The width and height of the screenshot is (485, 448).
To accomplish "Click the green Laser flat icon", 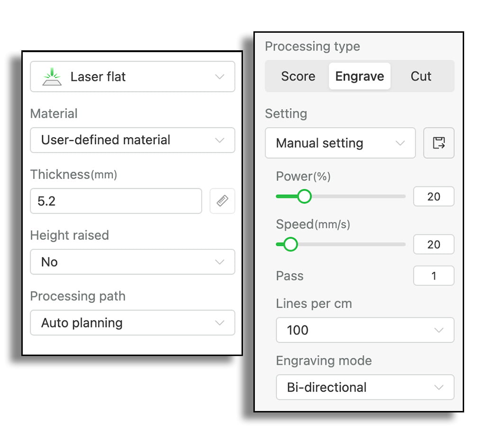I will tap(52, 77).
